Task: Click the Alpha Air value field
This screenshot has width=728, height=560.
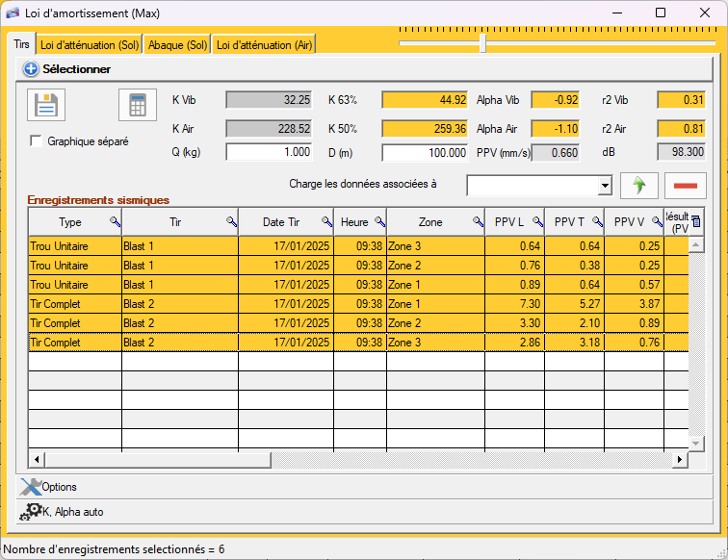Action: tap(556, 129)
